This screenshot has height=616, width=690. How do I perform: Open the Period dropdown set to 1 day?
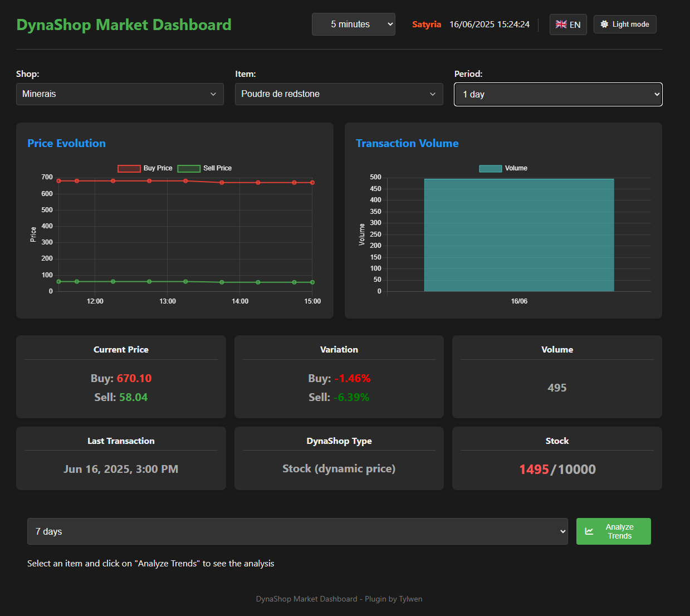tap(558, 94)
